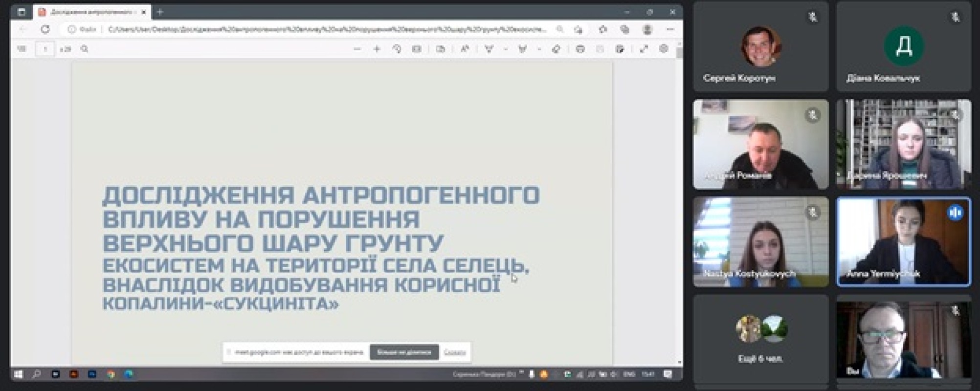Enter full screen mode in PDF viewer
This screenshot has width=980, height=391.
coord(644,49)
